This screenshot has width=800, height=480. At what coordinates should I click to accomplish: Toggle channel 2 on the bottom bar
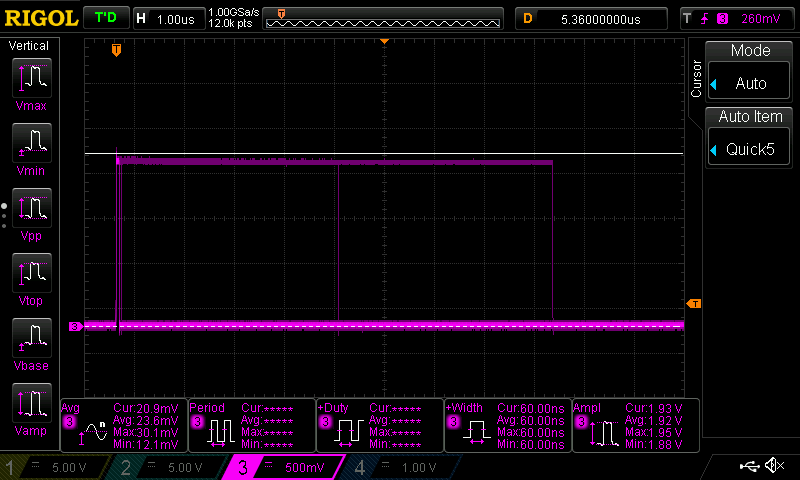(x=170, y=467)
